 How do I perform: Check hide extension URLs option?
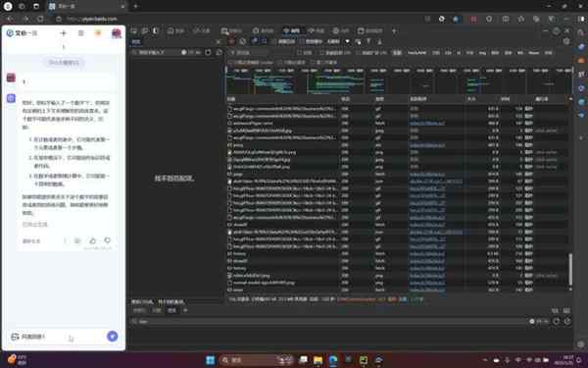point(358,53)
